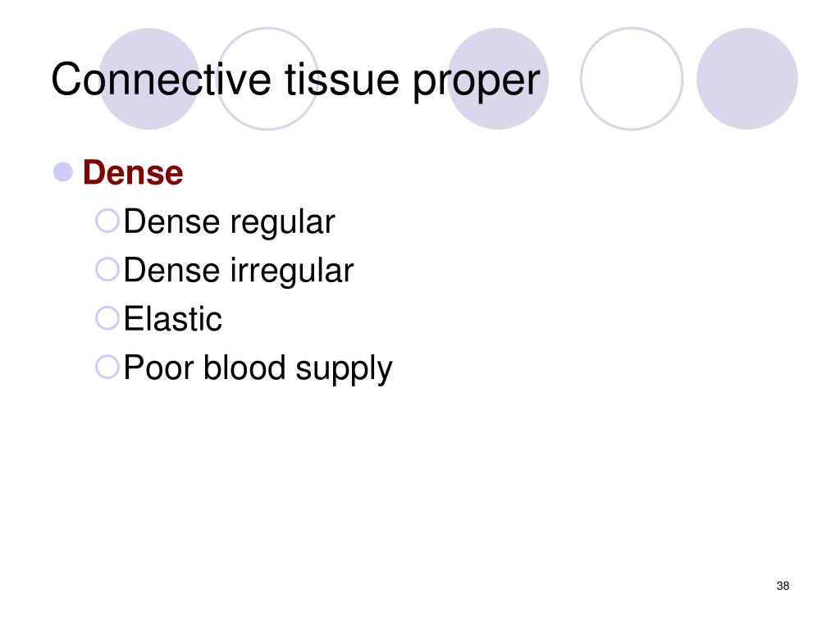Click the slide number 38

[783, 586]
